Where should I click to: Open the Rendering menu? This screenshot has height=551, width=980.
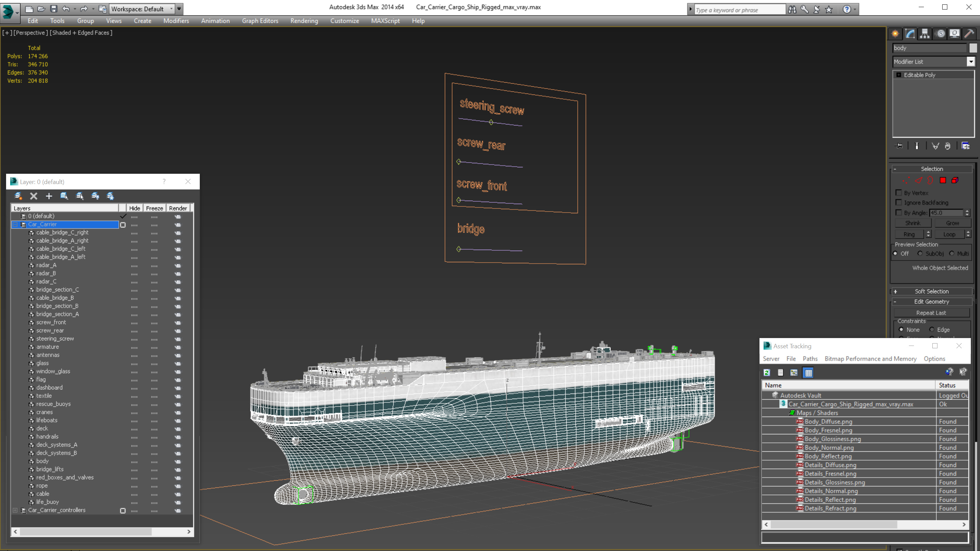pyautogui.click(x=304, y=20)
